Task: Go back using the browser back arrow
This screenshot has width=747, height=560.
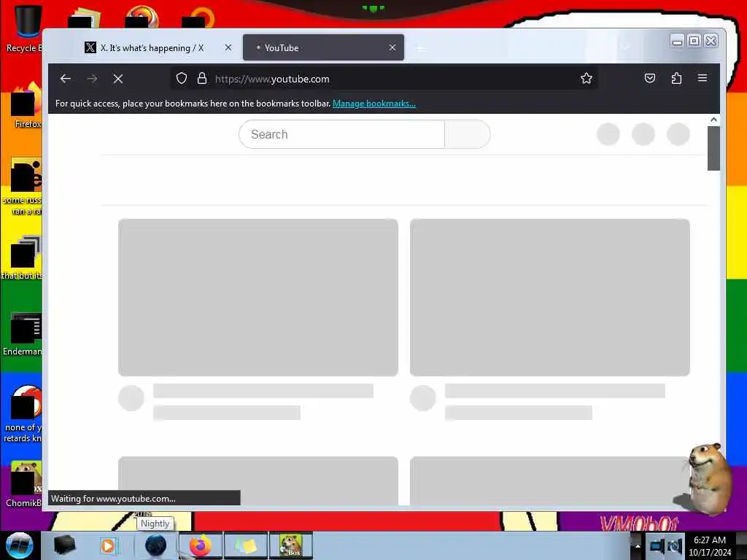Action: (x=65, y=79)
